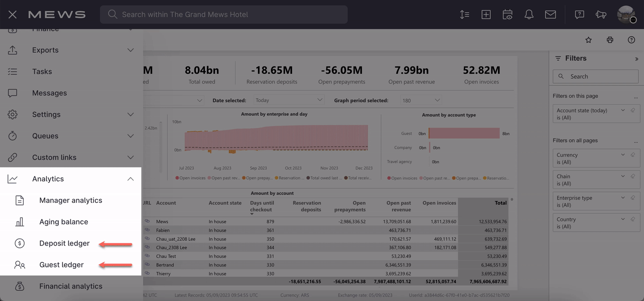Click the Chau Test account name cell
Viewport: 644px width, 301px height.
coord(166,256)
